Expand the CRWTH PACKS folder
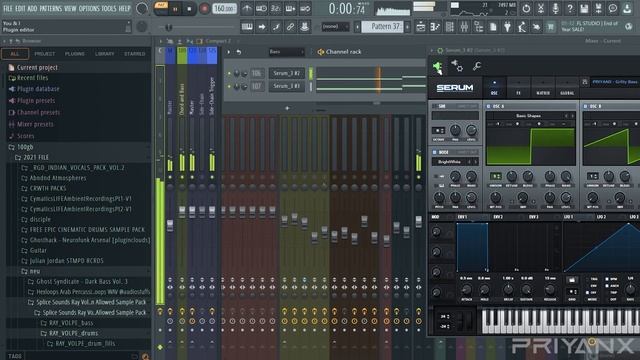 [48, 188]
